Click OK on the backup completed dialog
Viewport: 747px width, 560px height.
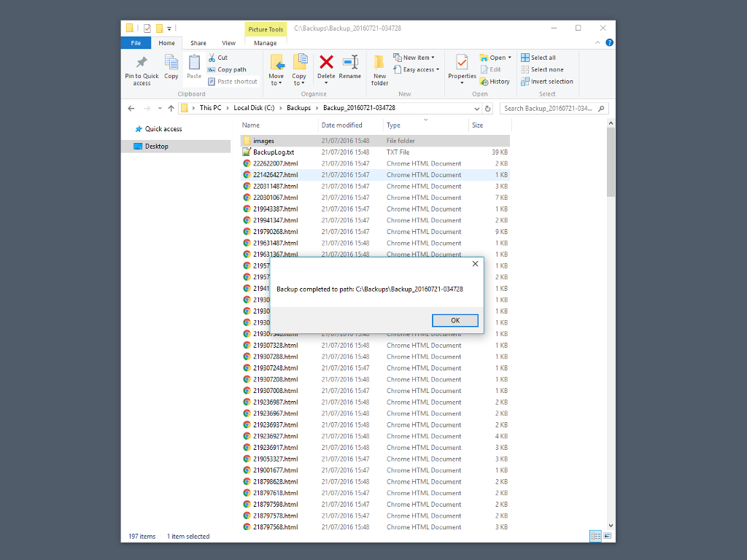pyautogui.click(x=454, y=320)
